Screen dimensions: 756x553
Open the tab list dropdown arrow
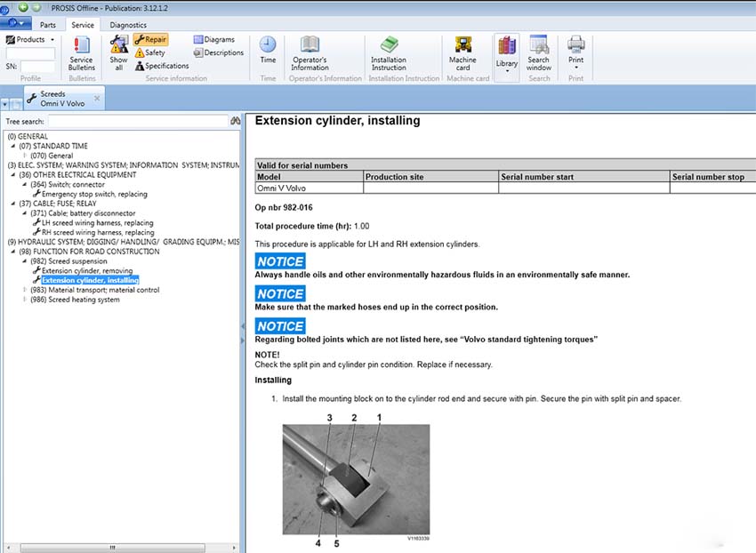click(4, 104)
